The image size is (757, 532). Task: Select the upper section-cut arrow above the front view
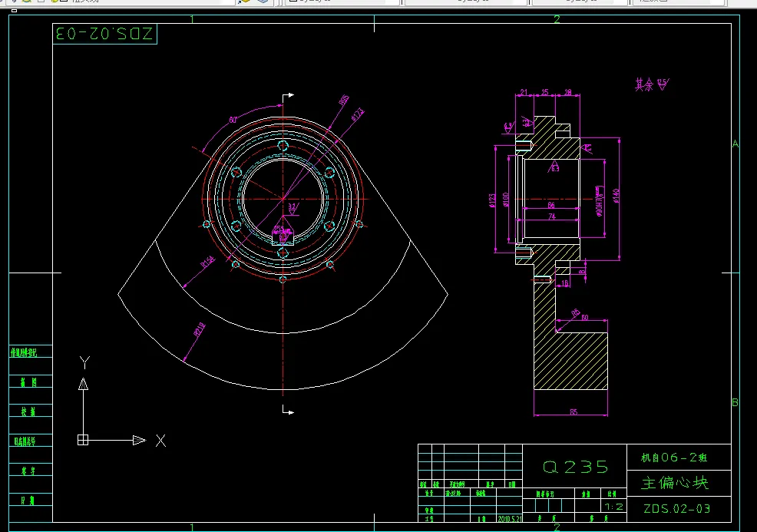pos(288,98)
